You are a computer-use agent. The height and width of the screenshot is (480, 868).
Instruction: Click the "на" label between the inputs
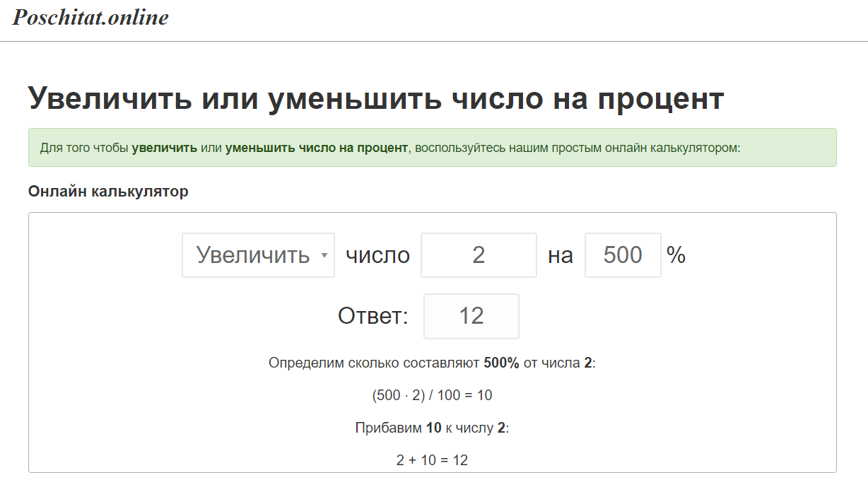[561, 255]
